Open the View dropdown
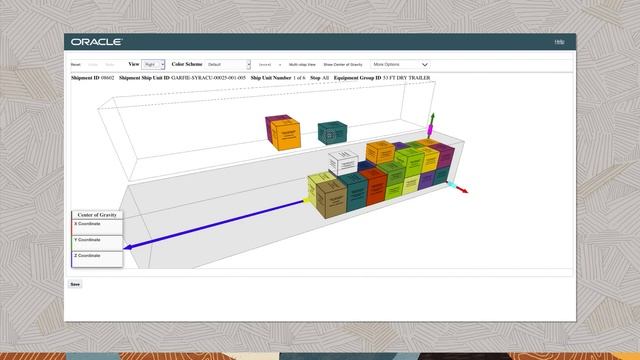This screenshot has height=360, width=640. click(153, 64)
